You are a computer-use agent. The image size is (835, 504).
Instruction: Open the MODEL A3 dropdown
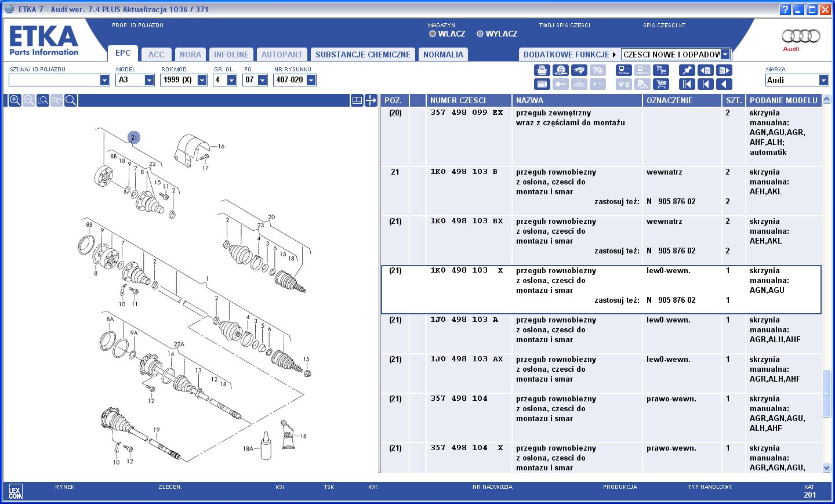pos(150,80)
